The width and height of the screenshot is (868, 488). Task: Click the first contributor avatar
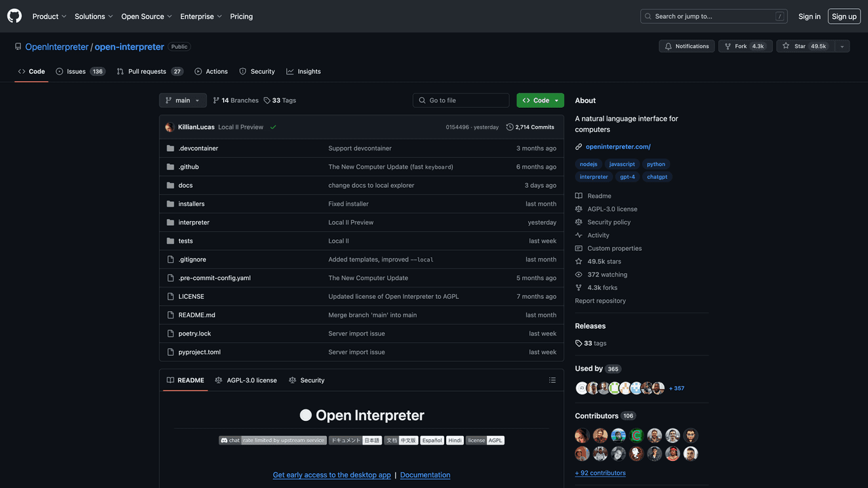[x=583, y=435]
